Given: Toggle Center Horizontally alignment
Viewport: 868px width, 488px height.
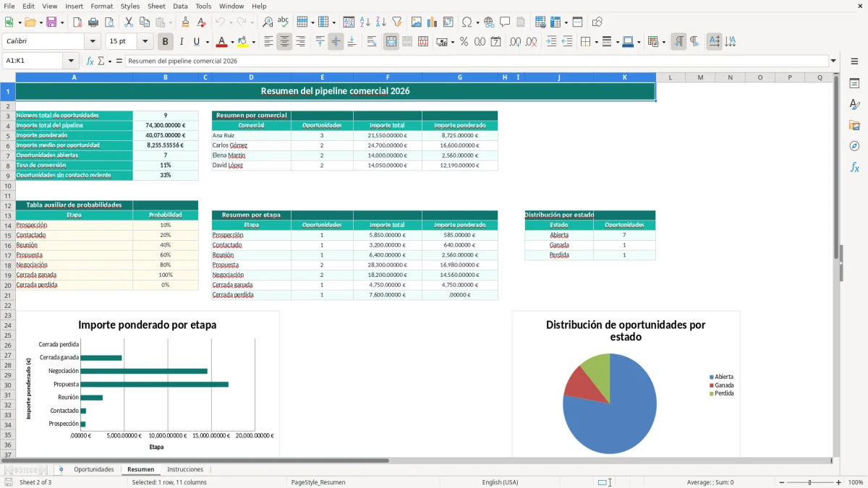Looking at the screenshot, I should pos(284,42).
